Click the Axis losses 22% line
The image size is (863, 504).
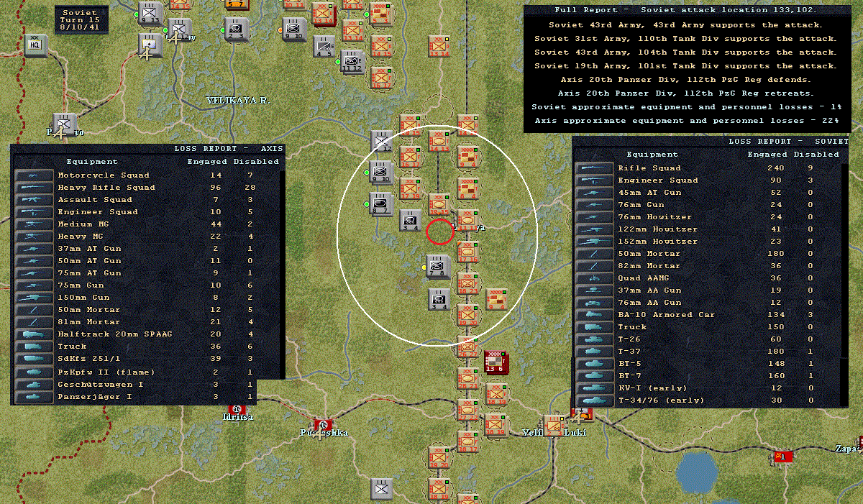click(687, 121)
